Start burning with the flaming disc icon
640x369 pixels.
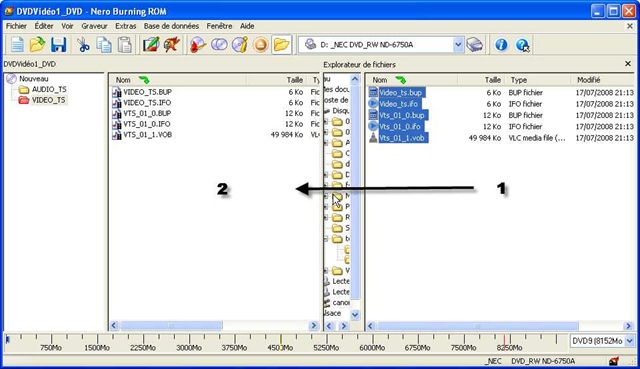coord(198,44)
